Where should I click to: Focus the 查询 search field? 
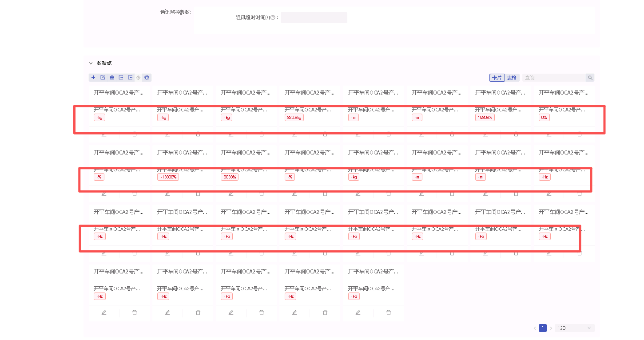point(554,78)
